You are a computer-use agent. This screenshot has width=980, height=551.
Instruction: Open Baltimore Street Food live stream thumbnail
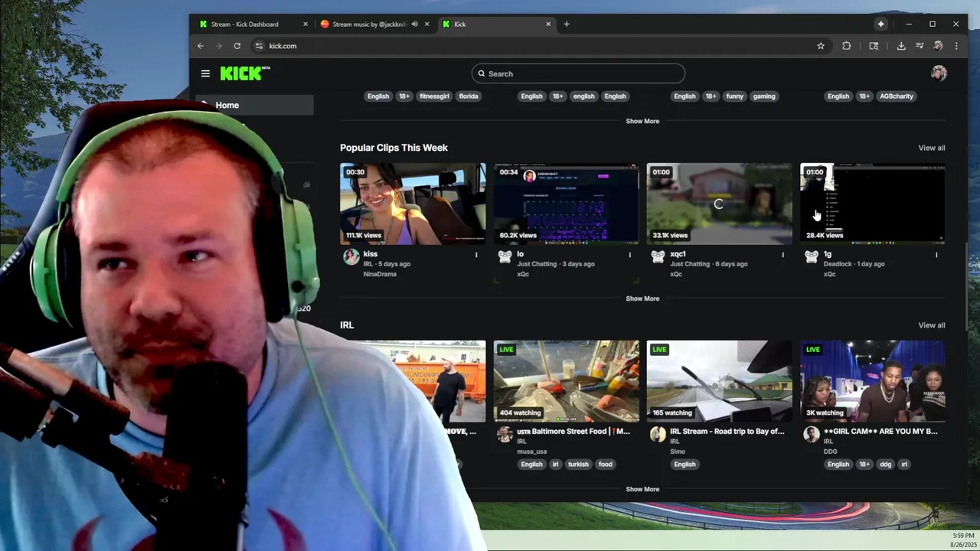coord(566,381)
